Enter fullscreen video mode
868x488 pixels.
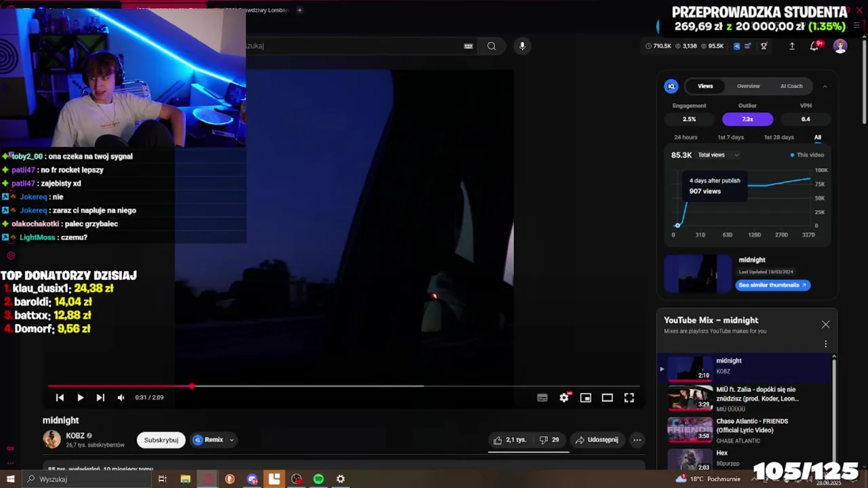coord(629,398)
